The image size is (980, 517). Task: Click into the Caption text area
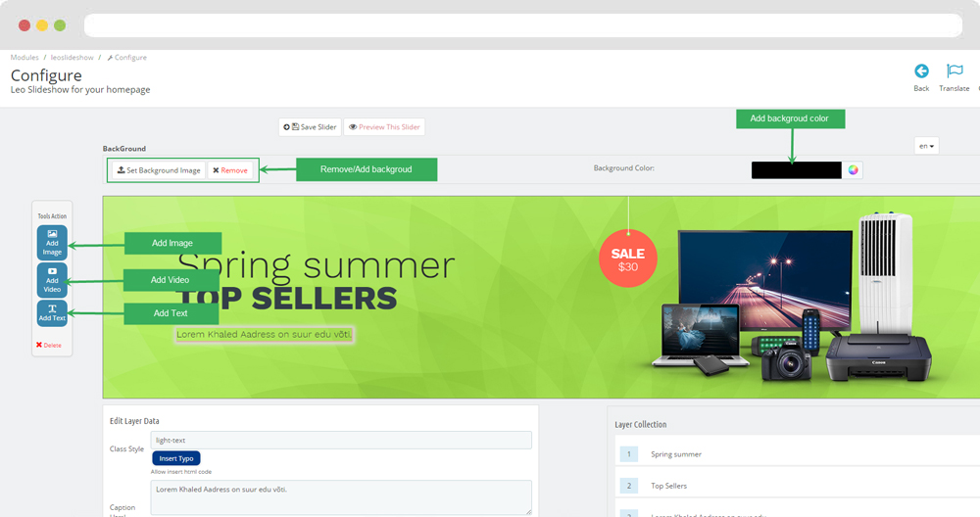pos(341,497)
